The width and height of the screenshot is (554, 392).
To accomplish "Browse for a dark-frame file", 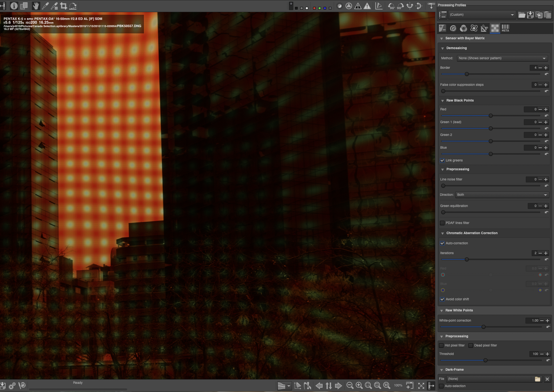I will (x=538, y=379).
